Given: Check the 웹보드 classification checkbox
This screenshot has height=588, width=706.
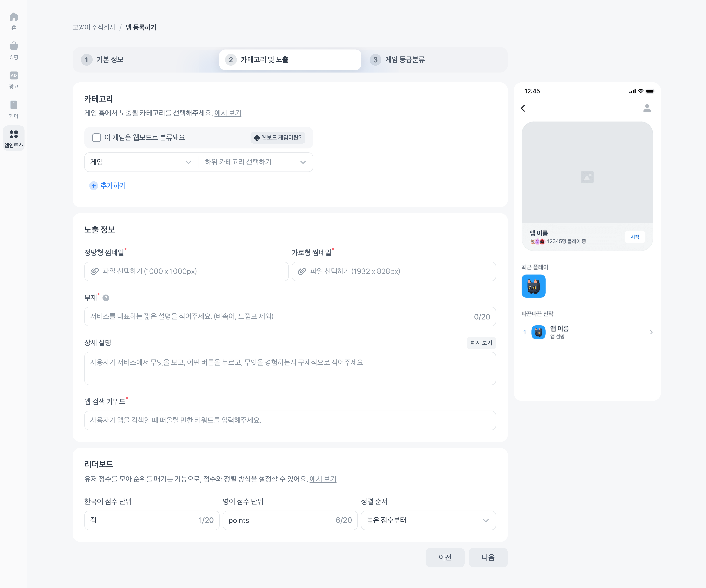Looking at the screenshot, I should point(96,137).
